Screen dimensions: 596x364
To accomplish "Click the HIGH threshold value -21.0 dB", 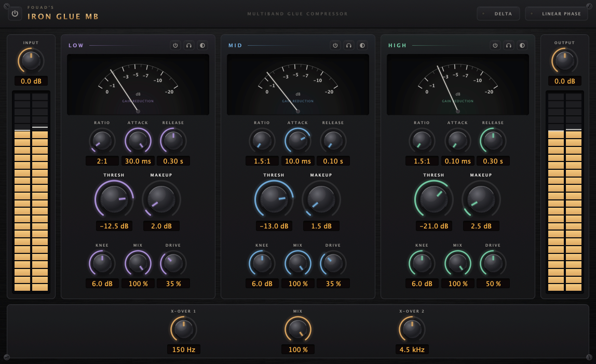I will pos(434,226).
